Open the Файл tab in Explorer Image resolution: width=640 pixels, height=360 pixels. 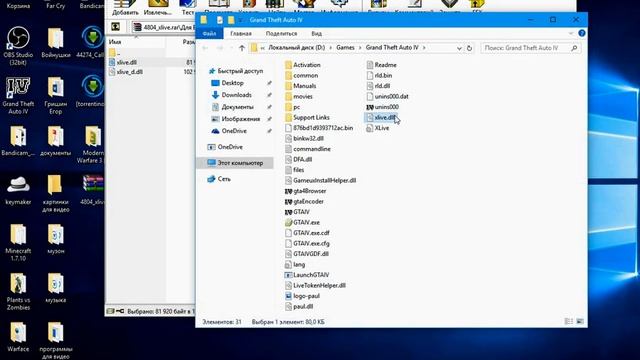[209, 33]
